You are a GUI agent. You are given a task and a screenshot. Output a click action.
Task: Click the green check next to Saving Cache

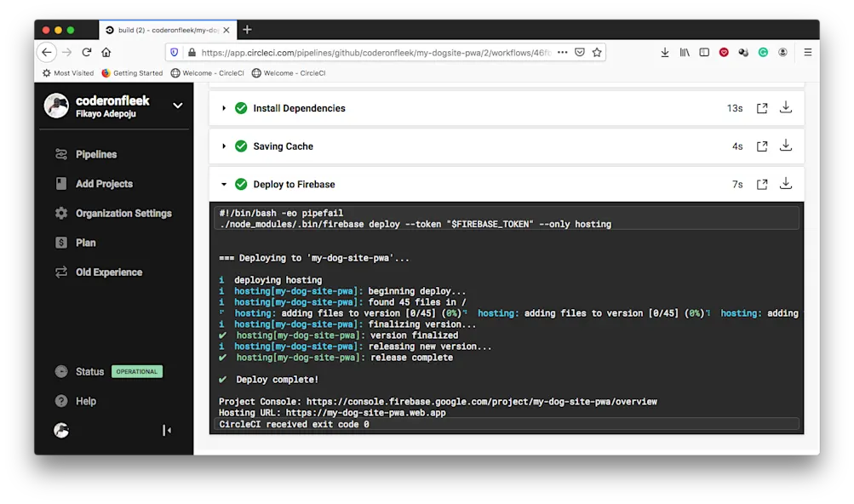coord(241,146)
